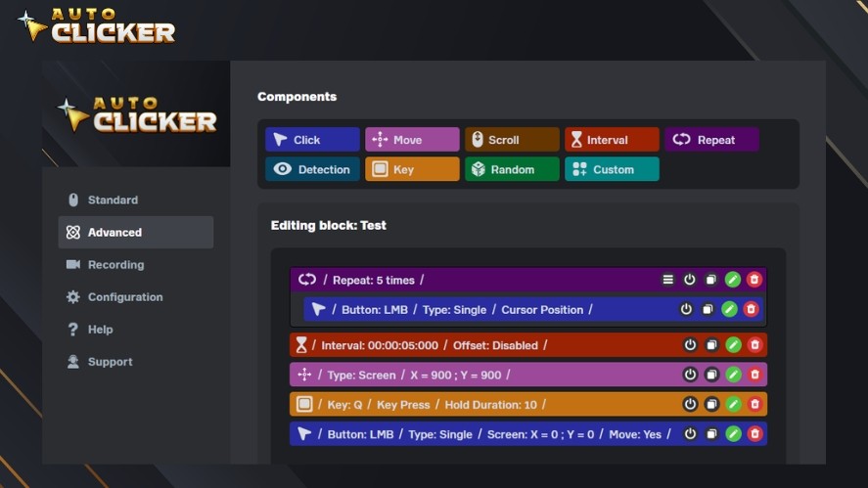Viewport: 868px width, 488px height.
Task: Add a Scroll component
Action: coord(512,140)
